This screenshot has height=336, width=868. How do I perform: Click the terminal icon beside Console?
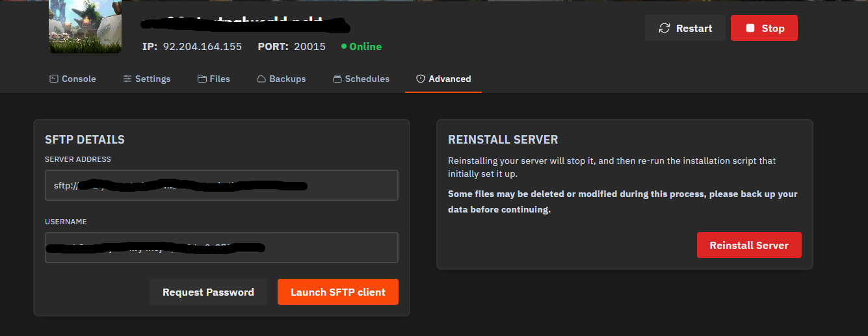(54, 79)
